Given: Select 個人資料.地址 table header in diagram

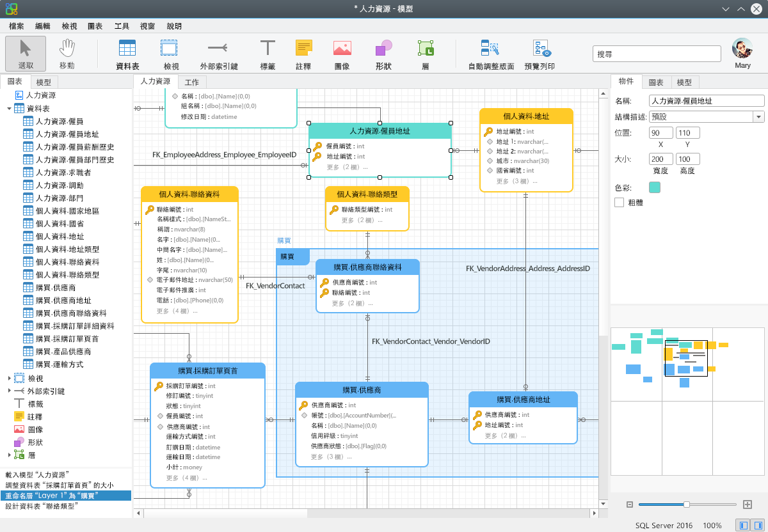Looking at the screenshot, I should point(526,116).
